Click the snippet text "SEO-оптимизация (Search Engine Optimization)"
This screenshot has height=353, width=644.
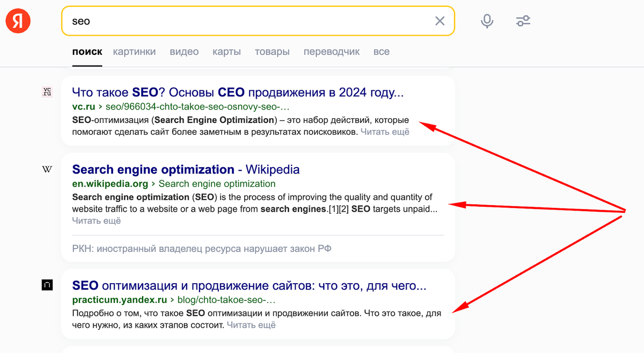(174, 120)
